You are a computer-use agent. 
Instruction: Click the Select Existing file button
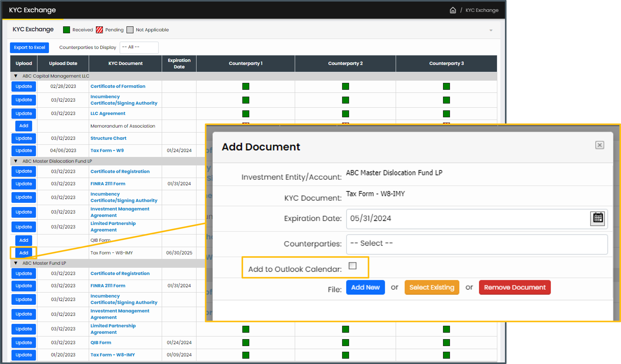432,287
